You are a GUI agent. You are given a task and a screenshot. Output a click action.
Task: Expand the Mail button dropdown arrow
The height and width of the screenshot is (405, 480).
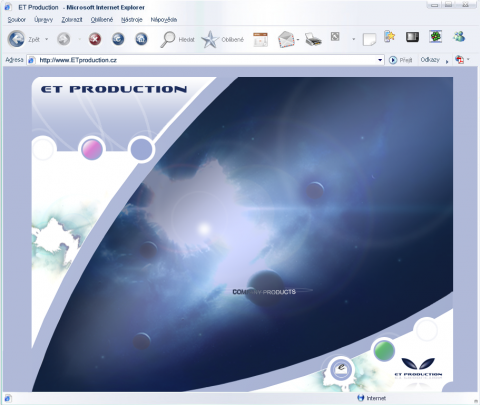point(298,40)
